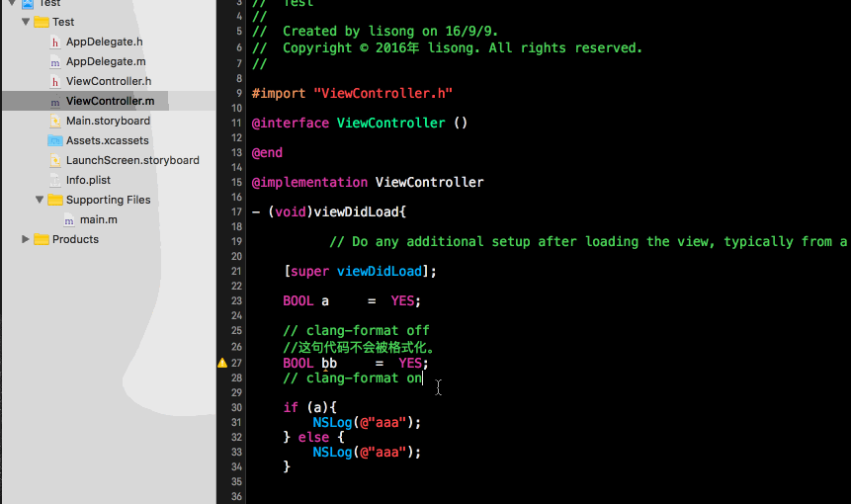Click the ViewController.m source icon
The width and height of the screenshot is (851, 504).
click(x=54, y=102)
